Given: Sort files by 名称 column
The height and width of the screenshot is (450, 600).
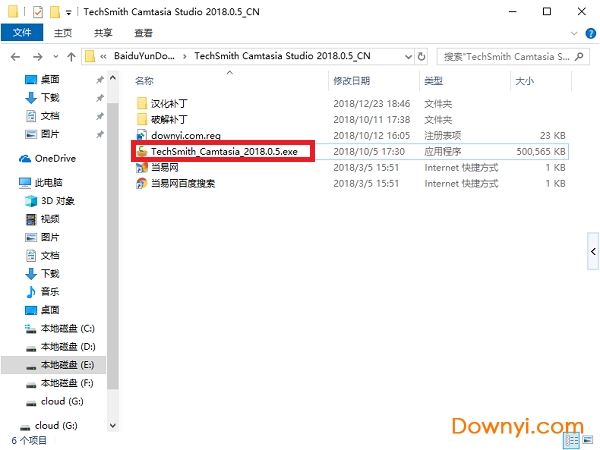Looking at the screenshot, I should point(144,81).
